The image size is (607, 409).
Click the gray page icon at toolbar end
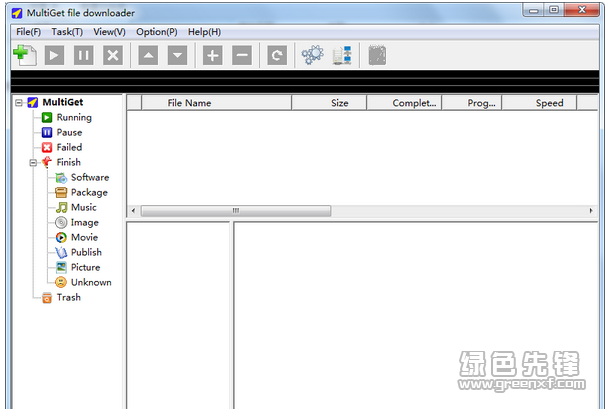point(377,55)
